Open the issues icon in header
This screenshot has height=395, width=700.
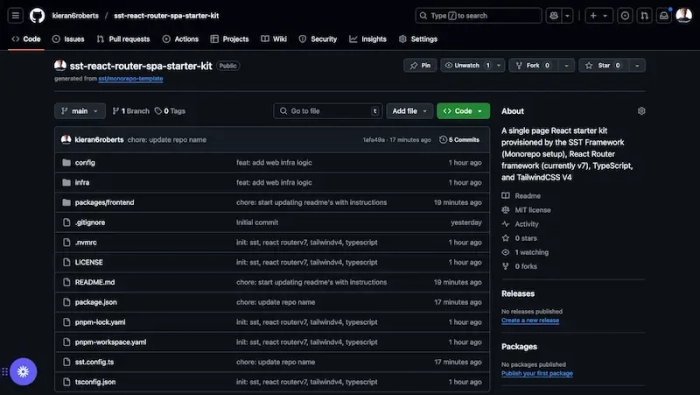pyautogui.click(x=625, y=16)
